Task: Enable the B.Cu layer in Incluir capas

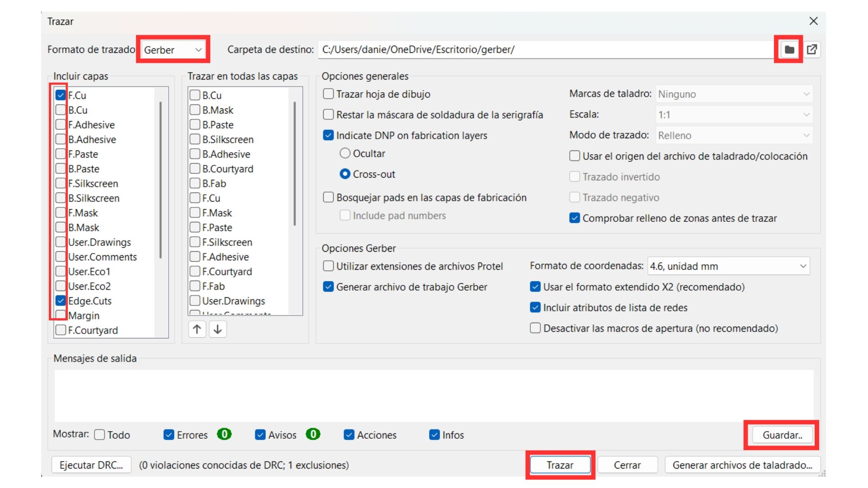Action: click(x=61, y=110)
